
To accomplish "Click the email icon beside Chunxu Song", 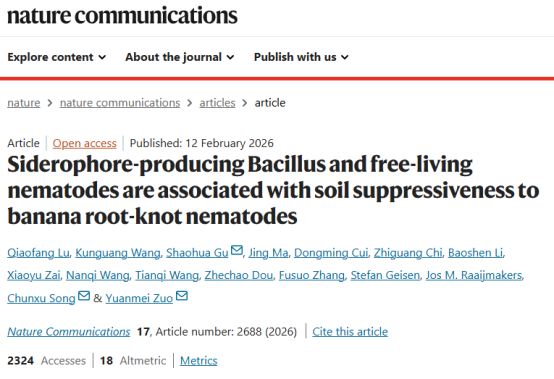I will pos(84,295).
